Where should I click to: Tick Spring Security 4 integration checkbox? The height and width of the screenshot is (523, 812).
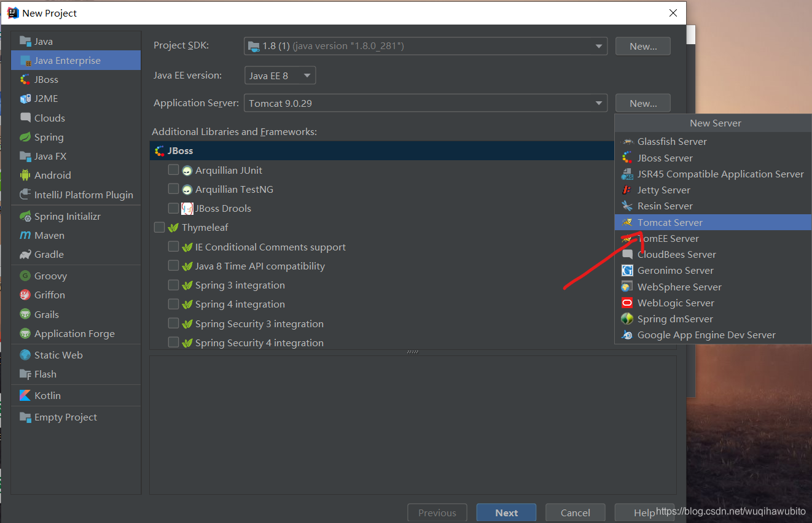click(x=173, y=343)
